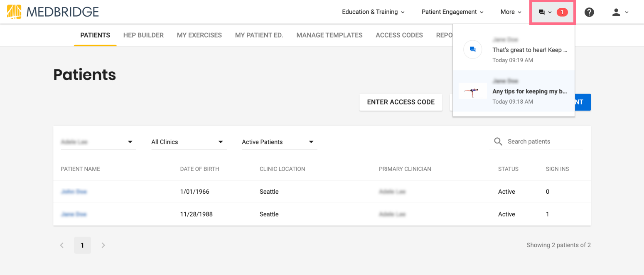Open the chat bubble icon in first notification
The height and width of the screenshot is (275, 644).
coord(472,50)
